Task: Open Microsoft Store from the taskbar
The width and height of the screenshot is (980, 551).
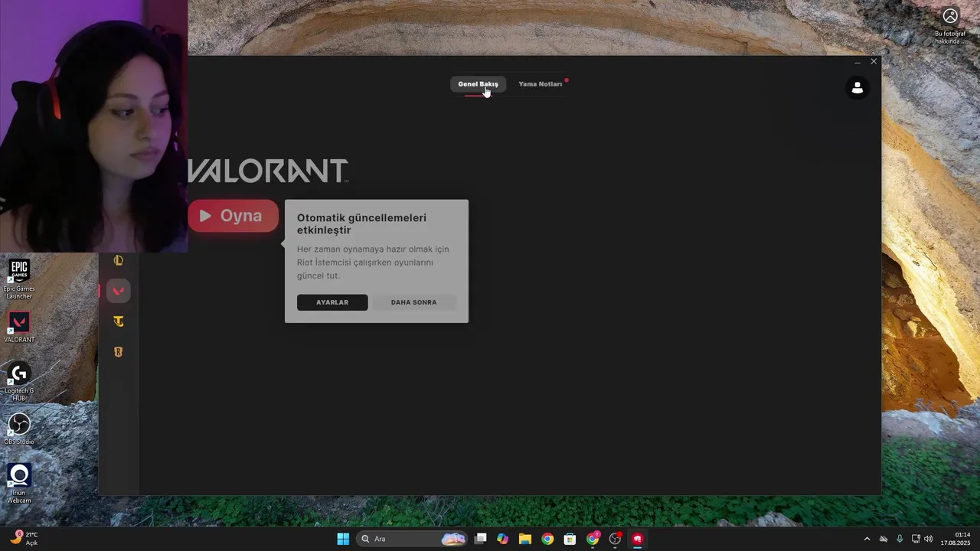Action: tap(570, 539)
